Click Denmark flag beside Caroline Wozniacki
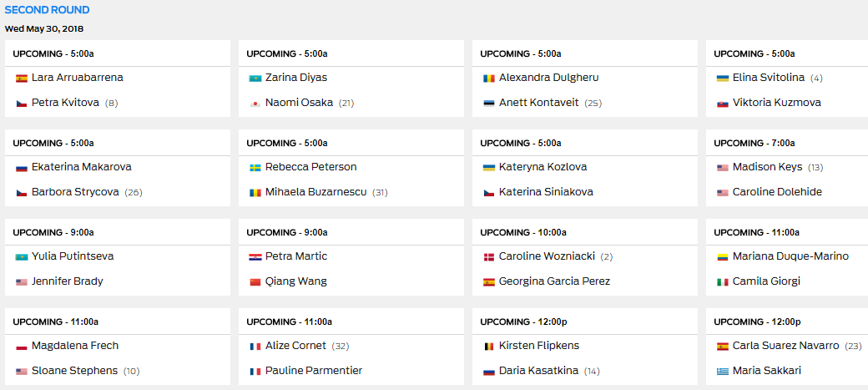Screen dimensions: 868x390 pos(489,257)
